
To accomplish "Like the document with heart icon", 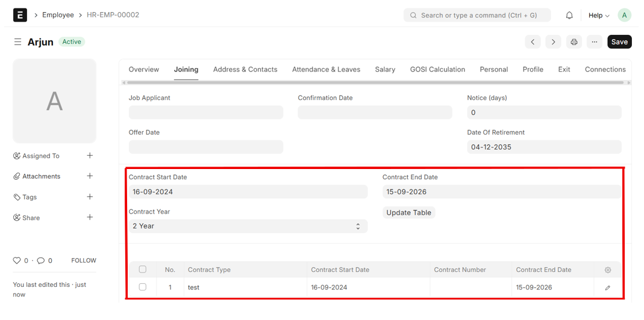I will (17, 260).
